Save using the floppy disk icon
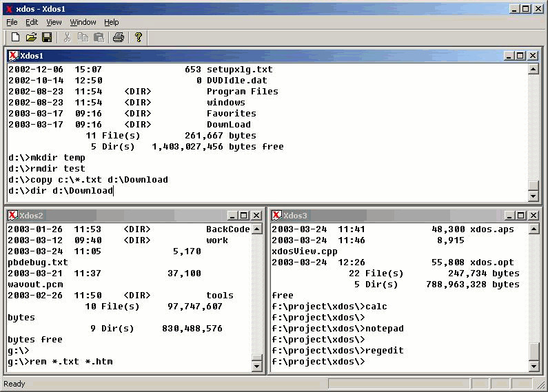This screenshot has width=548, height=392. coord(47,37)
